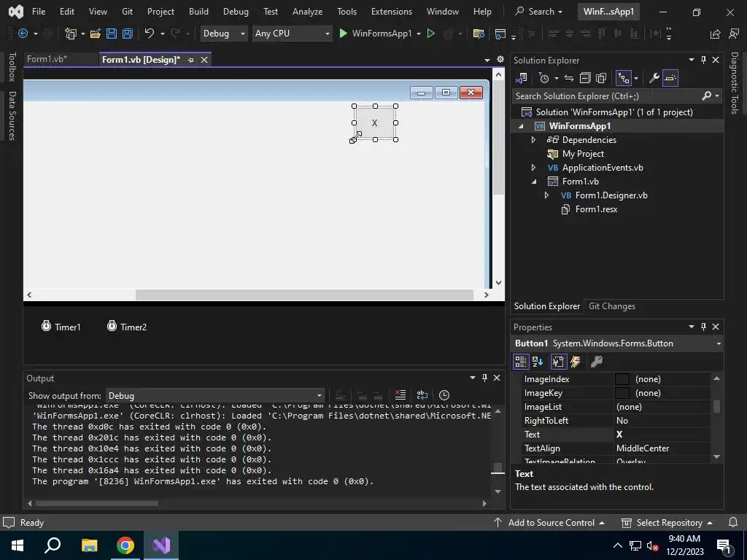Save the current file with Save icon
This screenshot has width=747, height=560.
(112, 34)
